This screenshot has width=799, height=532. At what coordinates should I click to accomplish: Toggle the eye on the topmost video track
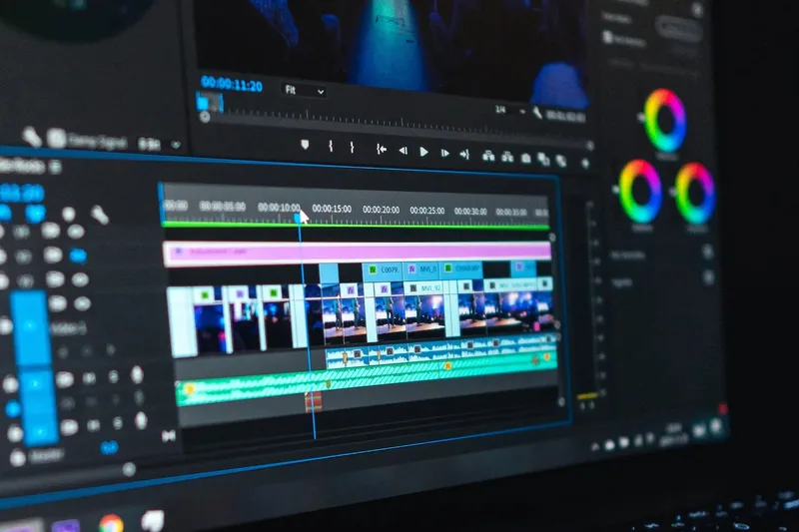(76, 233)
